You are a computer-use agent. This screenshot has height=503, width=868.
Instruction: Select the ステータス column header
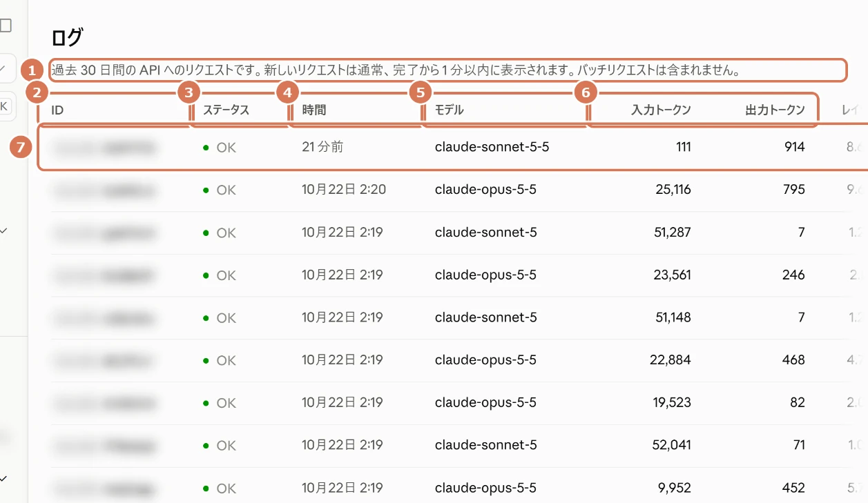pyautogui.click(x=226, y=110)
